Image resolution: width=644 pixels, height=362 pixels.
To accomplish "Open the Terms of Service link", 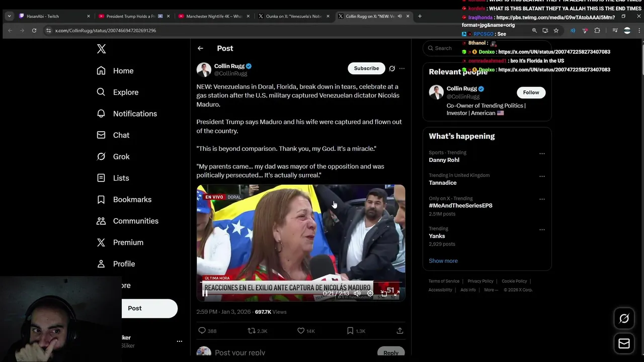I will click(x=444, y=281).
